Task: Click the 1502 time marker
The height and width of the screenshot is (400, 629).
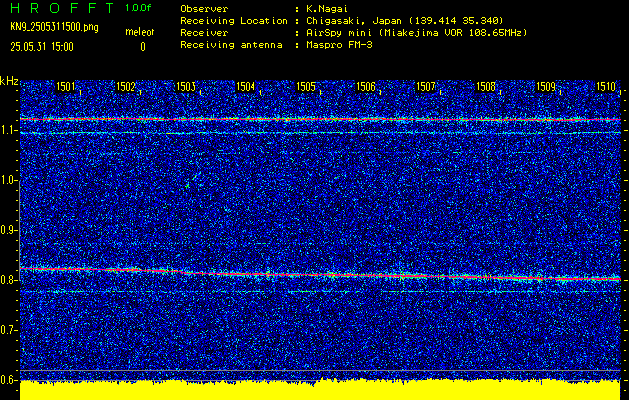Action: point(126,87)
